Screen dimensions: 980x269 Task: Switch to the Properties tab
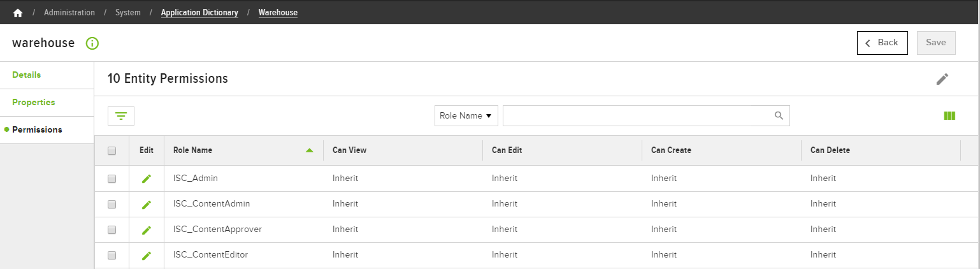[34, 103]
